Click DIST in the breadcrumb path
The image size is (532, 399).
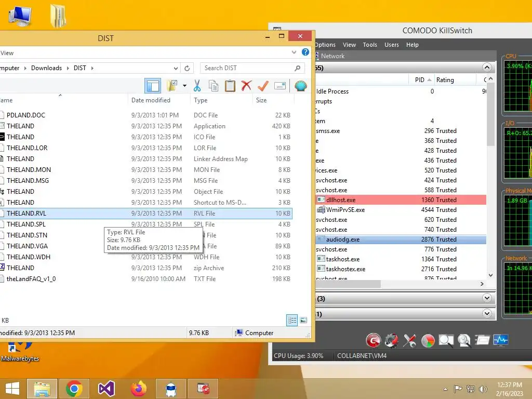80,68
